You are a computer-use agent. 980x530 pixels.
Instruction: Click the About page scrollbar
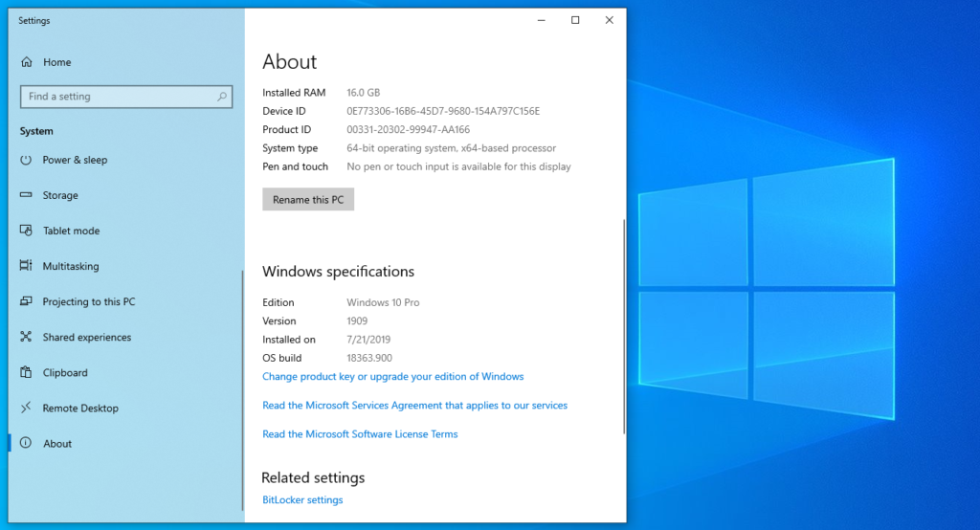pos(624,327)
